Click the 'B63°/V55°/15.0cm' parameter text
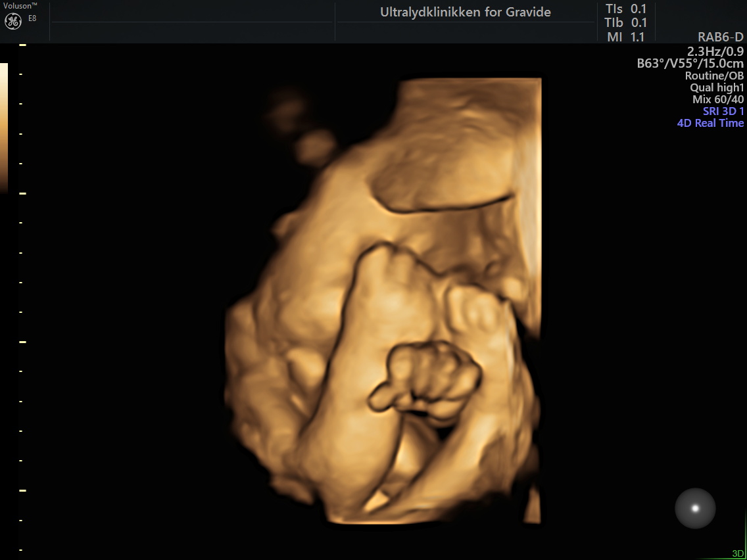Image resolution: width=747 pixels, height=560 pixels. tap(690, 63)
